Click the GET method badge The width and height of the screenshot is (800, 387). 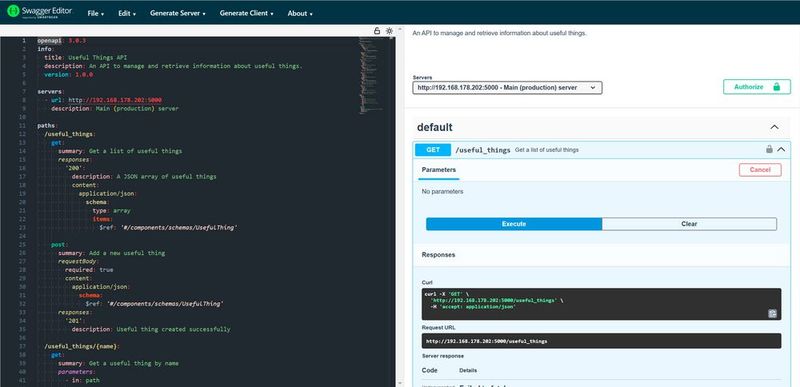433,150
